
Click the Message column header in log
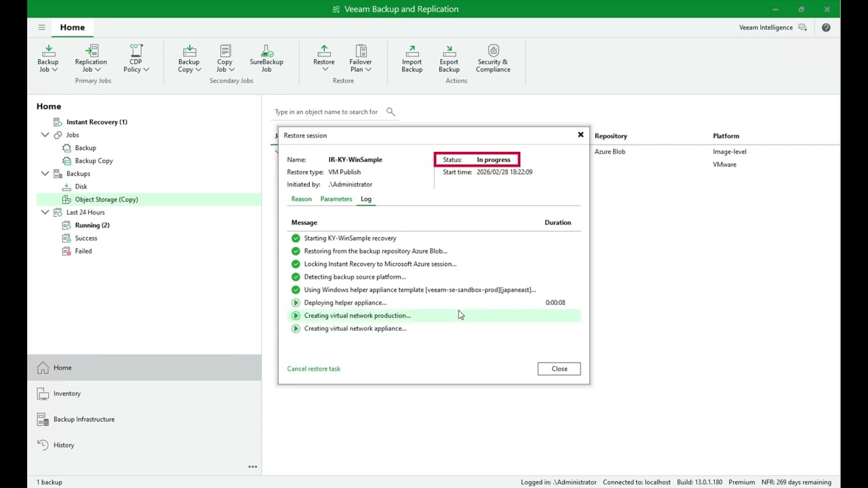304,222
